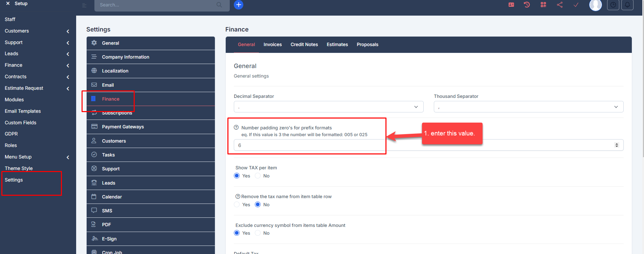The height and width of the screenshot is (254, 644).
Task: Close Setup menu with X icon
Action: (8, 3)
